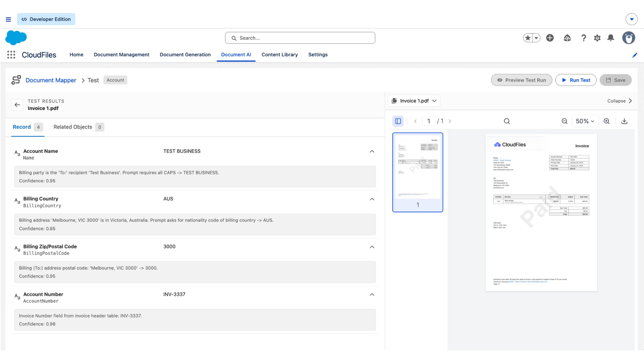Click the Run Test button
The width and height of the screenshot is (644, 362).
pyautogui.click(x=576, y=80)
